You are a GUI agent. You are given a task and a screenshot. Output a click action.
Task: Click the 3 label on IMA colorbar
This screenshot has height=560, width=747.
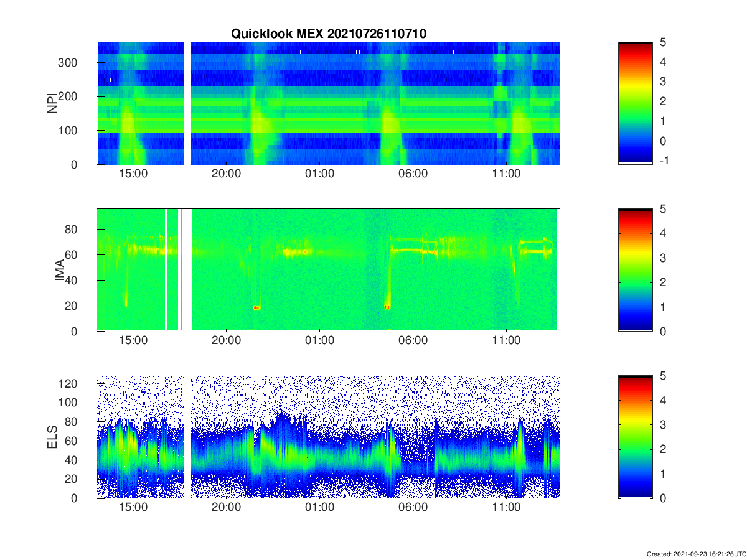coord(663,258)
